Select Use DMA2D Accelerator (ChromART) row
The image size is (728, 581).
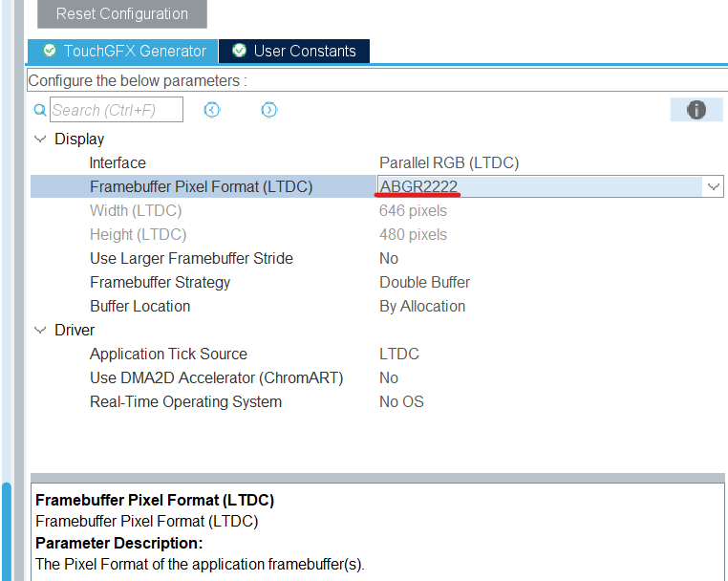(x=216, y=378)
